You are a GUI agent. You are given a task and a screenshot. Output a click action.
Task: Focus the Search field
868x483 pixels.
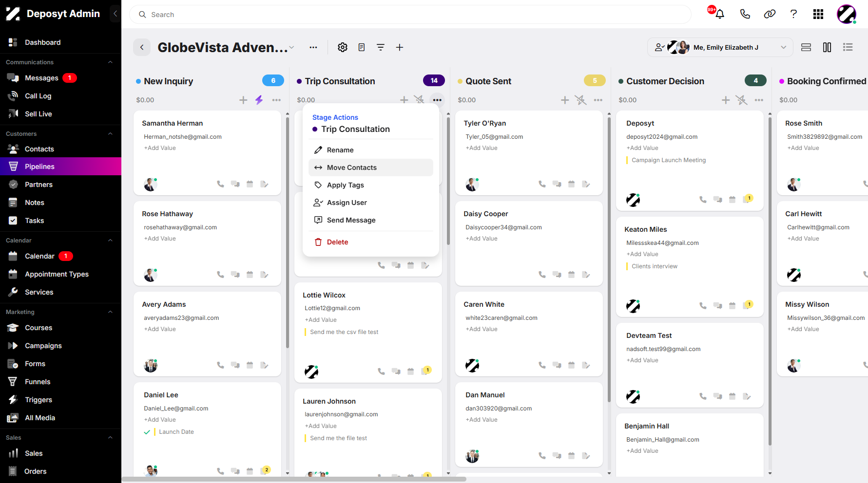(x=410, y=15)
